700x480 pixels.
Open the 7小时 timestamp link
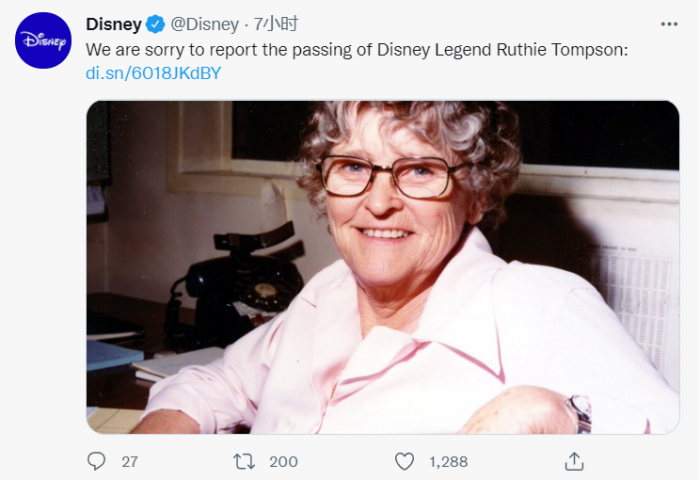tap(277, 24)
